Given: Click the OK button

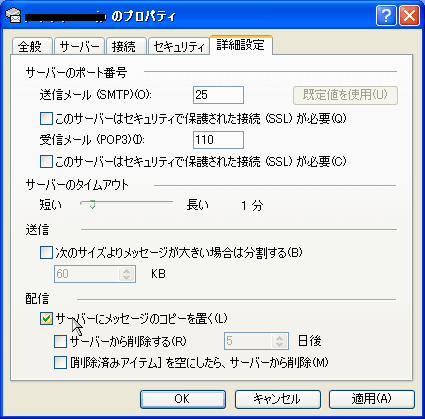Looking at the screenshot, I should 183,399.
